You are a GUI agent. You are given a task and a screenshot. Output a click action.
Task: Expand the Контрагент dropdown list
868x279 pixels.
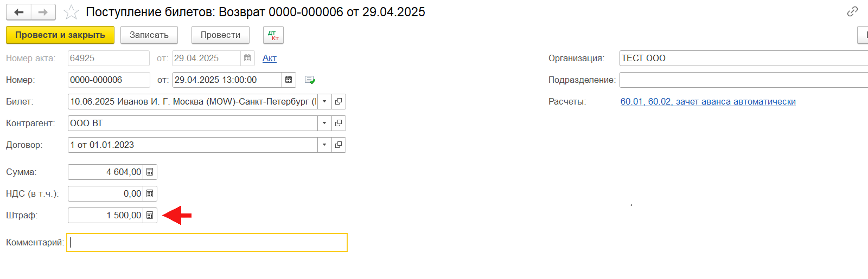point(324,123)
